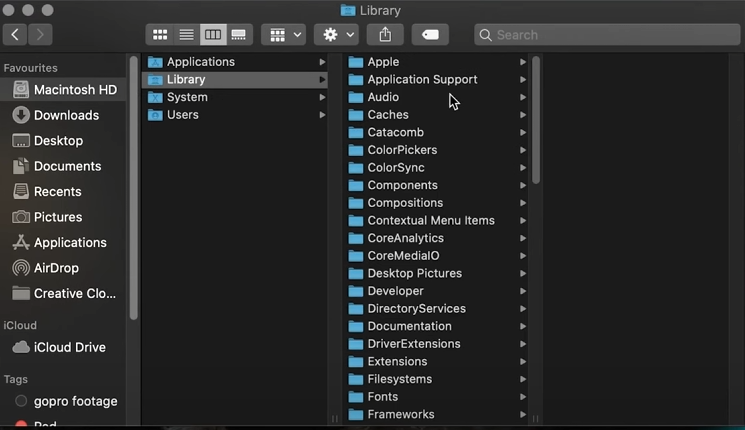Expand the DirectoryServices folder arrow
This screenshot has height=430, width=745.
523,308
